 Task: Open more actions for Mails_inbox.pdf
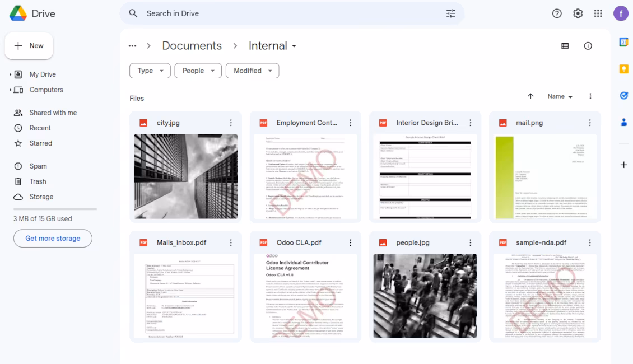pos(231,242)
